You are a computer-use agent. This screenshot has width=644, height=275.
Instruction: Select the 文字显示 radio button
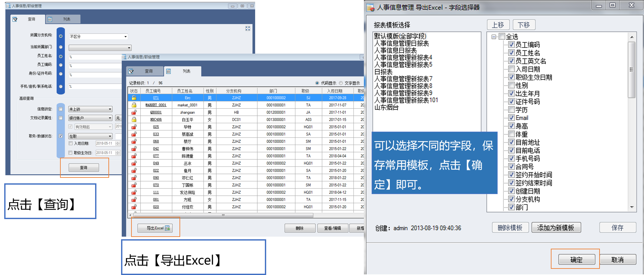tap(341, 83)
